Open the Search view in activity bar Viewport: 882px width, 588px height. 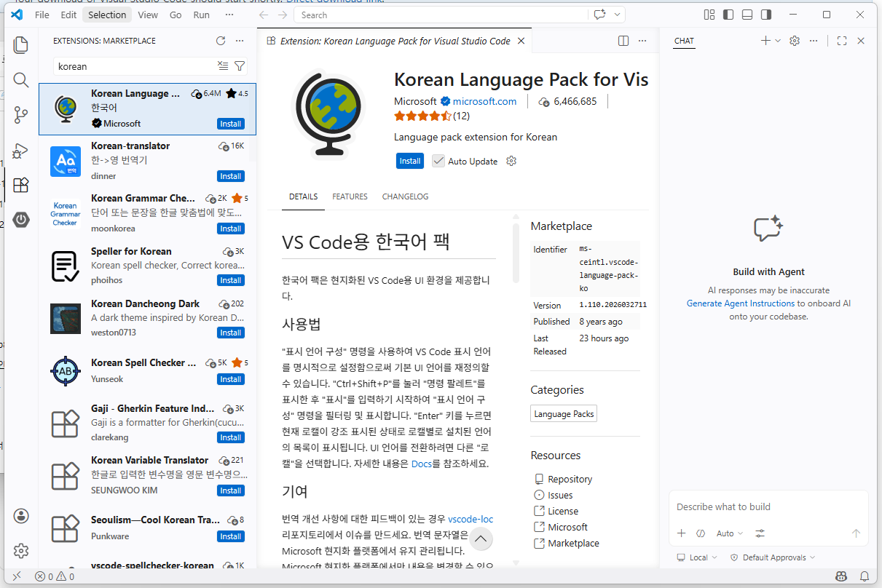21,80
